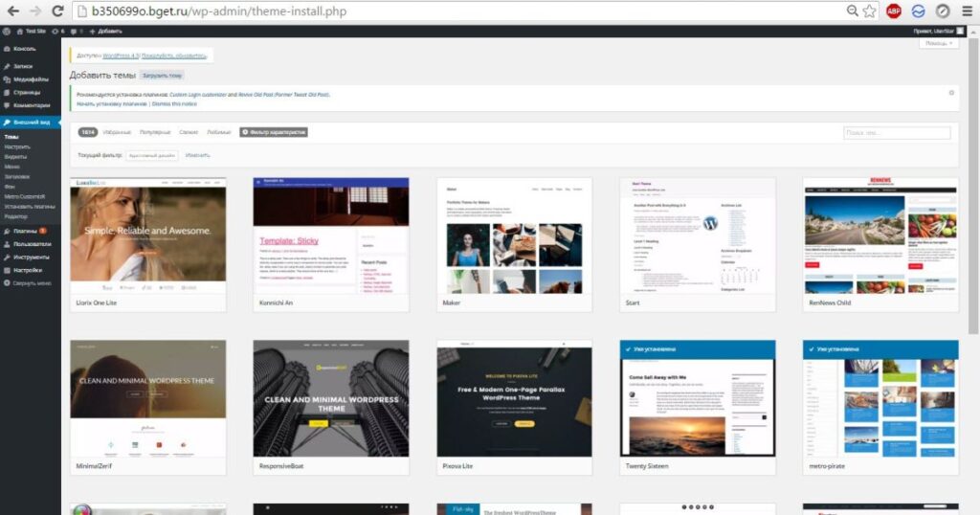This screenshot has width=980, height=515.
Task: Switch to the Свежие themes tab
Action: [189, 132]
